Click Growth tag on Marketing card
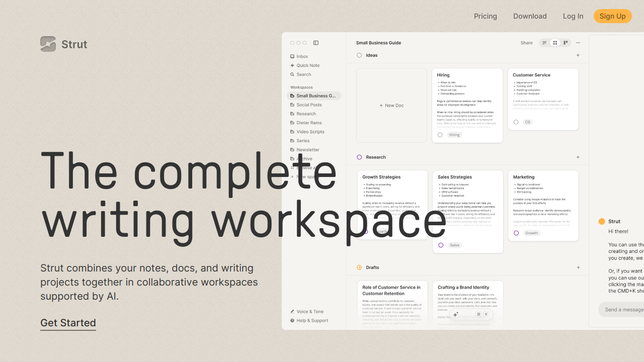 click(532, 233)
